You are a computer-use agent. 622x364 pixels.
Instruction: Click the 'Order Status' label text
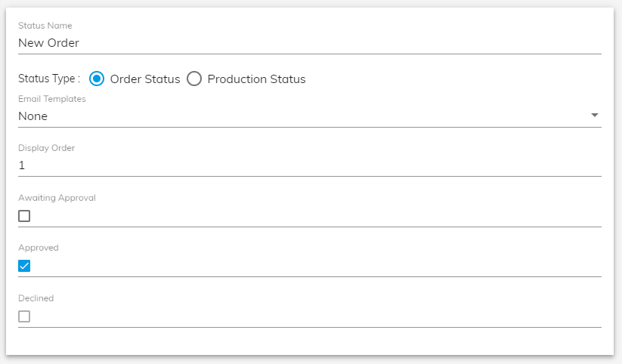tap(145, 79)
